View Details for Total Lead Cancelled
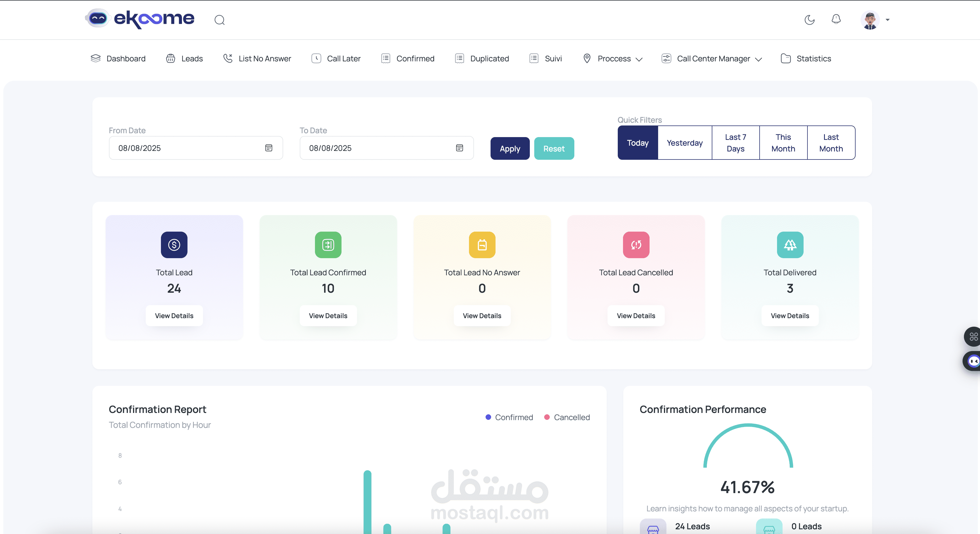The width and height of the screenshot is (980, 534). [x=636, y=316]
